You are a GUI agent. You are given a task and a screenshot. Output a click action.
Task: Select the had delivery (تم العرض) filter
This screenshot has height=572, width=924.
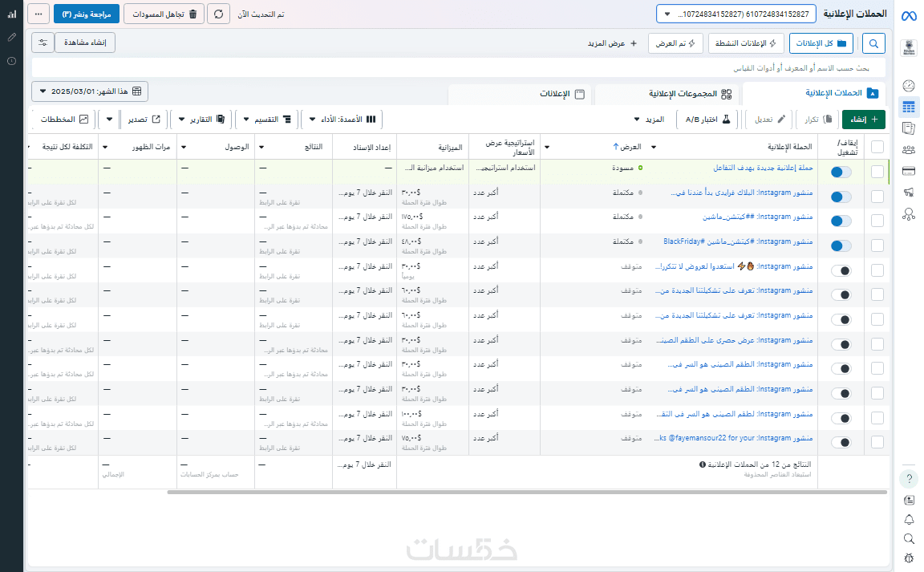tap(675, 43)
